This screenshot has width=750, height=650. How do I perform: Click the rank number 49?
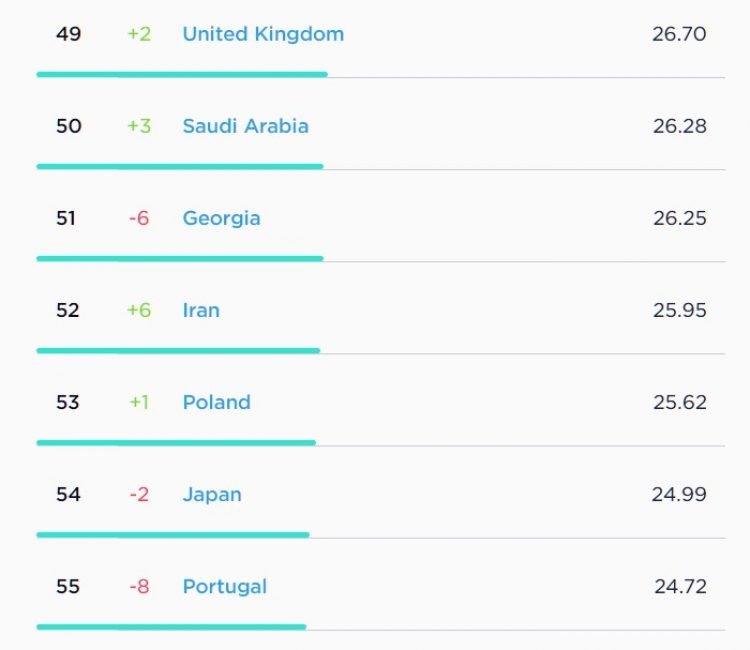click(x=68, y=34)
